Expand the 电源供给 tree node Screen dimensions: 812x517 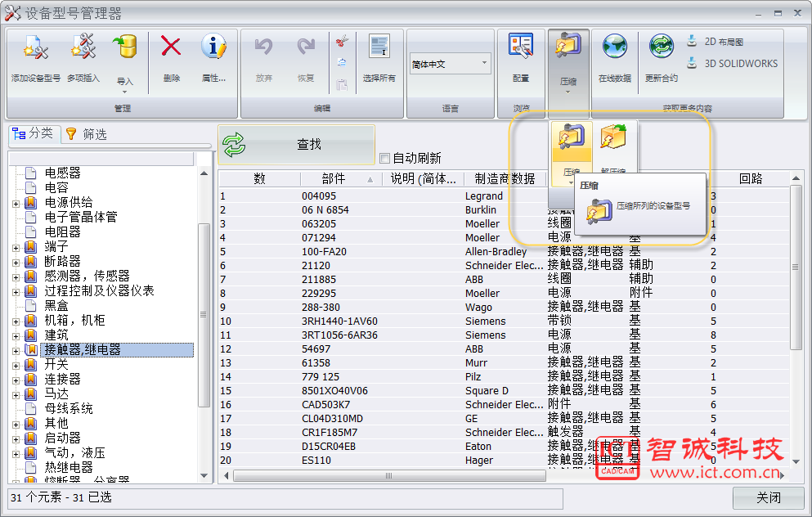point(16,203)
